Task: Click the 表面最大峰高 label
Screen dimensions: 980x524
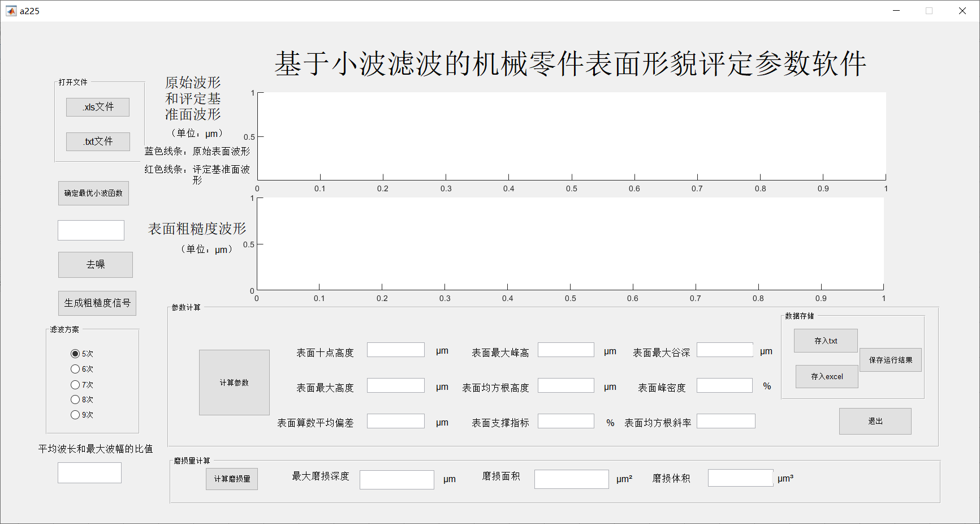Action: 500,353
